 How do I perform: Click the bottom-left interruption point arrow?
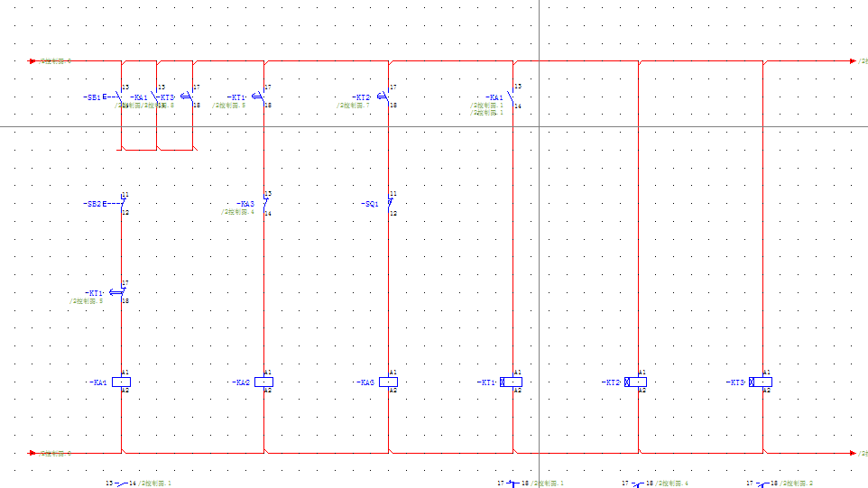[x=34, y=453]
